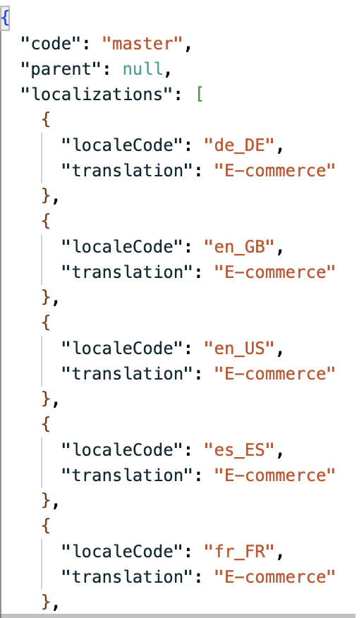Image resolution: width=364 pixels, height=618 pixels.
Task: Select the "de_DE" locale value
Action: tap(239, 145)
